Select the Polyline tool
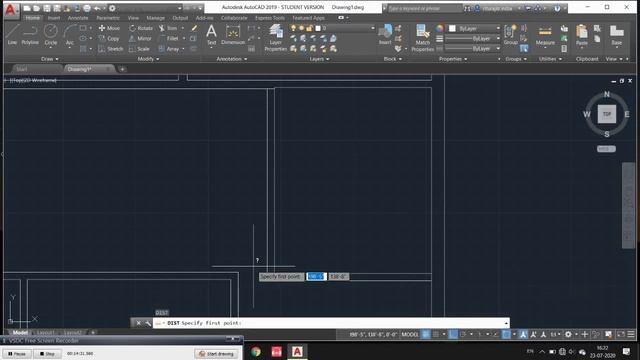This screenshot has width=640, height=360. coord(30,34)
